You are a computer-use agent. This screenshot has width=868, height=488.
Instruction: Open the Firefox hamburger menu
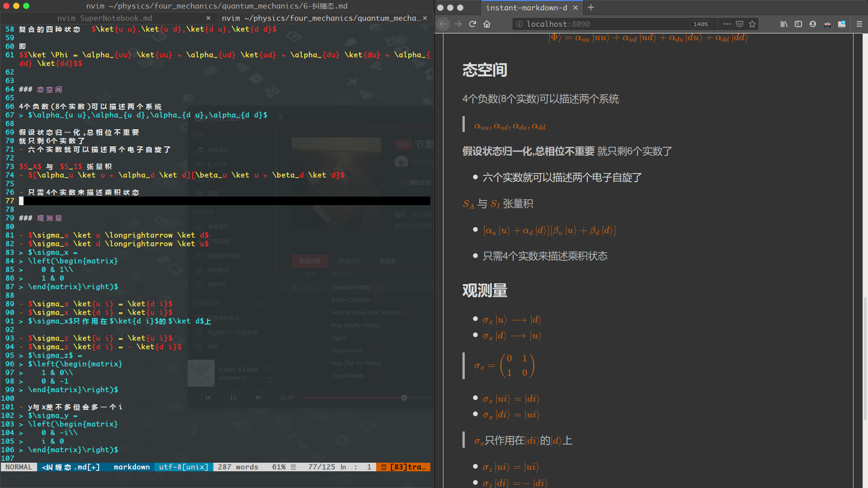tap(859, 24)
